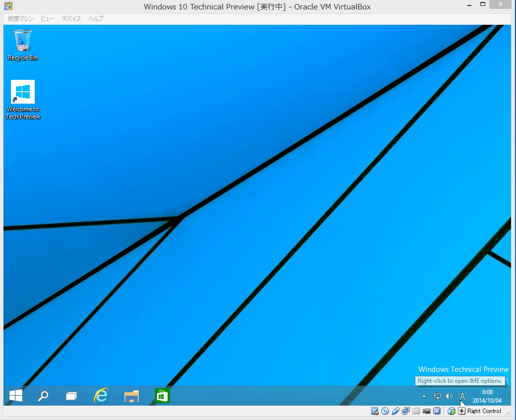
Task: Open File Explorer from the taskbar
Action: 132,396
